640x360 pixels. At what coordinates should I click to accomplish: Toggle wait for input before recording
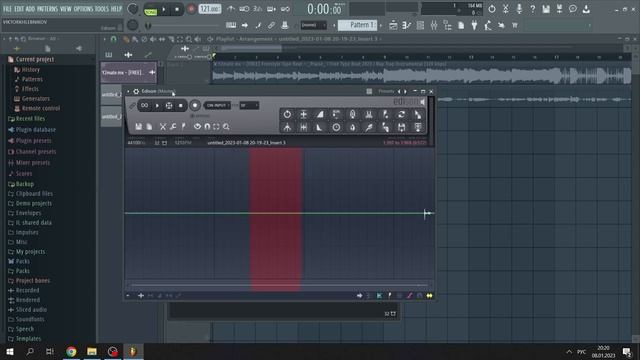point(244,9)
